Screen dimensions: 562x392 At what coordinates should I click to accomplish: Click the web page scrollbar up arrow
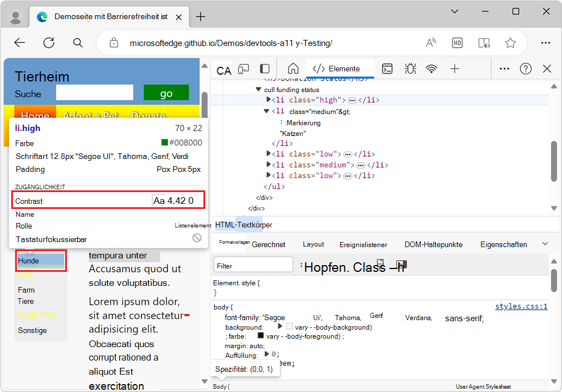(205, 66)
